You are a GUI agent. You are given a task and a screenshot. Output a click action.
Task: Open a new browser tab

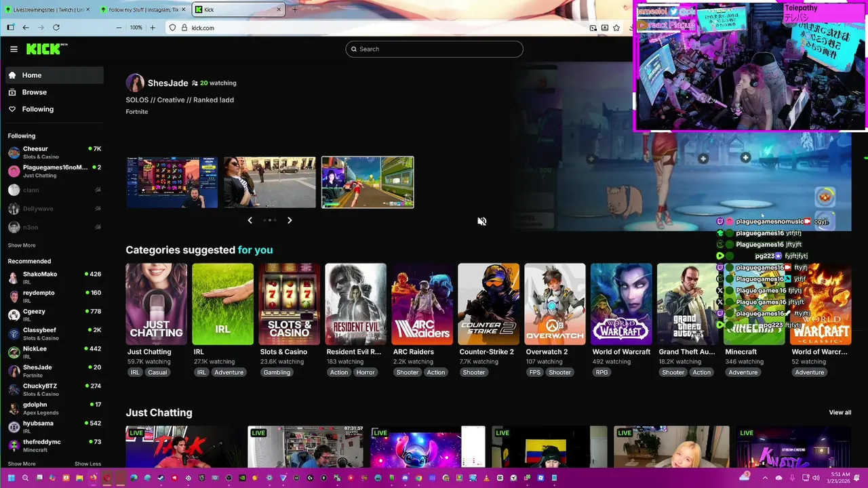point(294,9)
